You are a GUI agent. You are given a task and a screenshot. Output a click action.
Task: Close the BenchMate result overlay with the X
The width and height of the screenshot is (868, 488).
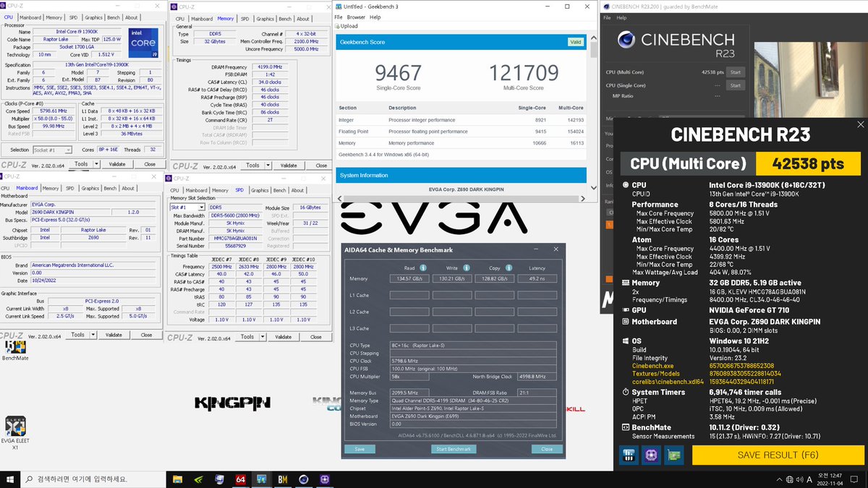point(860,124)
